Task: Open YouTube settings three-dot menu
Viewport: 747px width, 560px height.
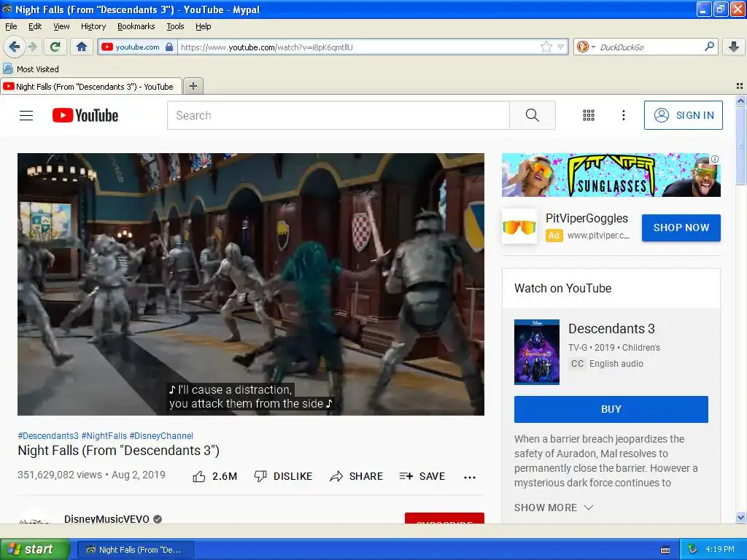Action: click(x=623, y=115)
